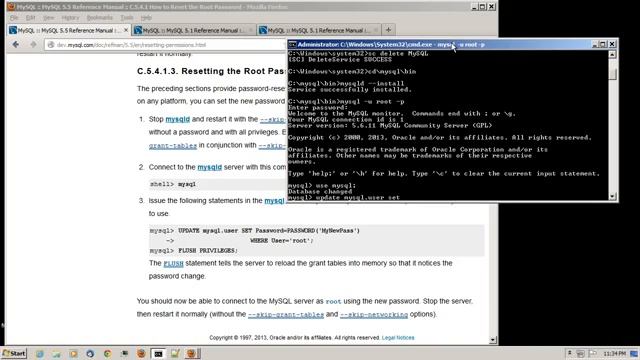Follow mysqld link in 'Connect to the' step

[209, 167]
